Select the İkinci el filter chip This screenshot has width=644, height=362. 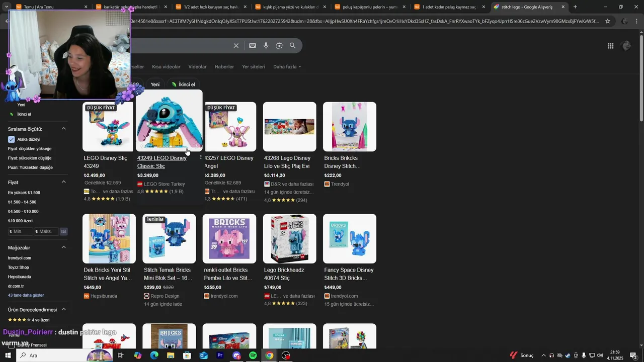183,84
